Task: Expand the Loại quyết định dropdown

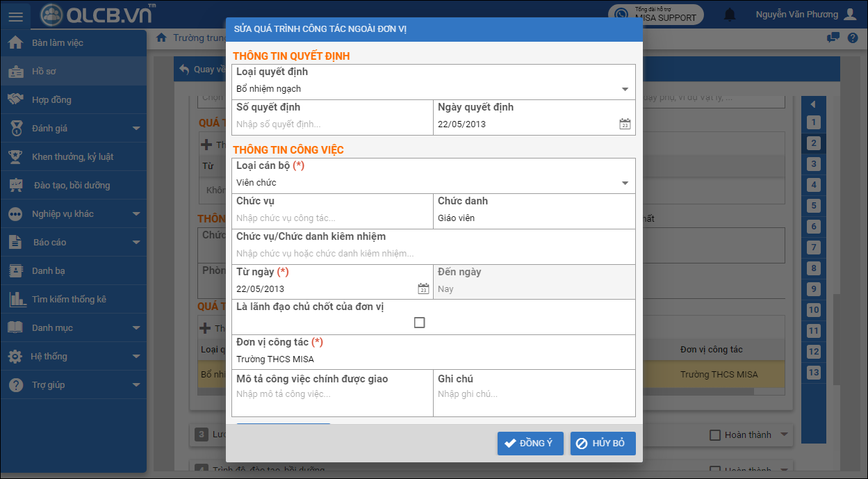Action: tap(625, 89)
